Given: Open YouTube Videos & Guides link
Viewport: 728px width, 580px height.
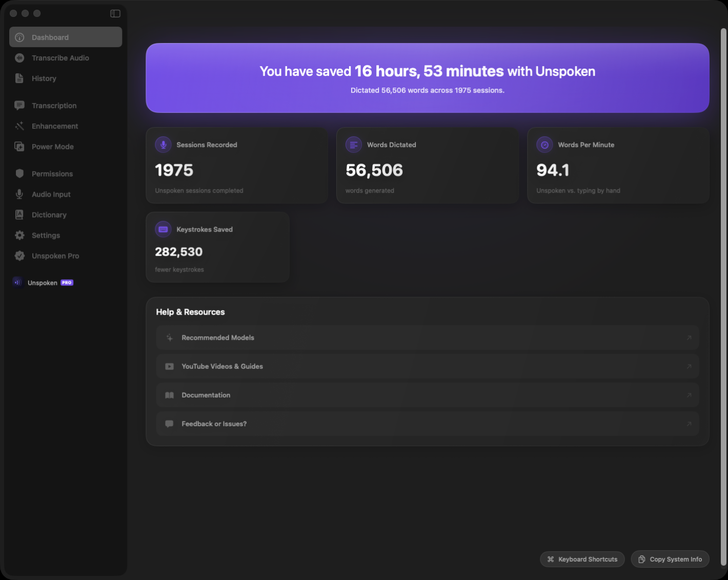Looking at the screenshot, I should point(428,366).
